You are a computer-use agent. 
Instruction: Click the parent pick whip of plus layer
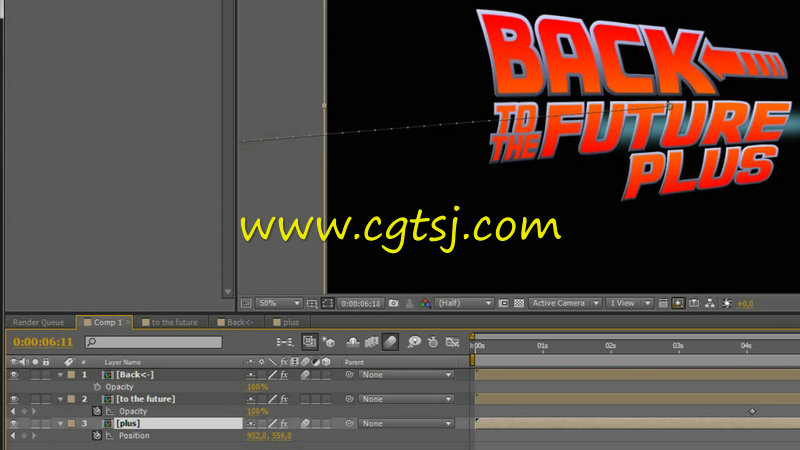coord(349,423)
